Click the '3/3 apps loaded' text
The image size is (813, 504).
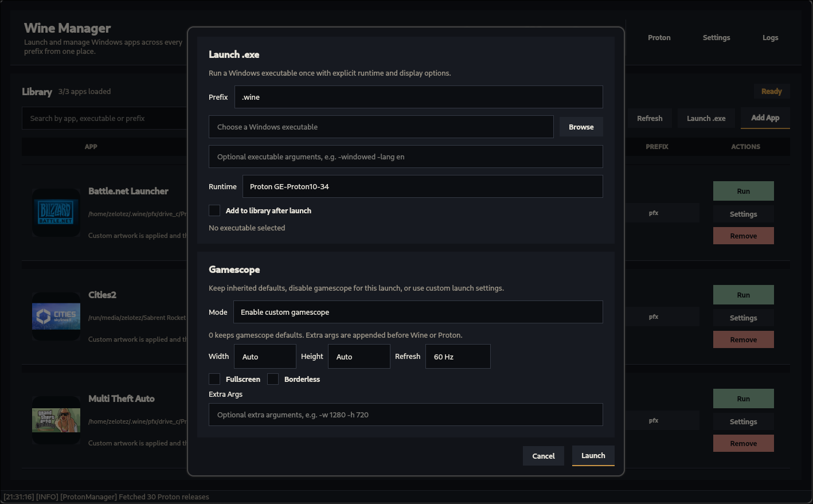tap(84, 91)
